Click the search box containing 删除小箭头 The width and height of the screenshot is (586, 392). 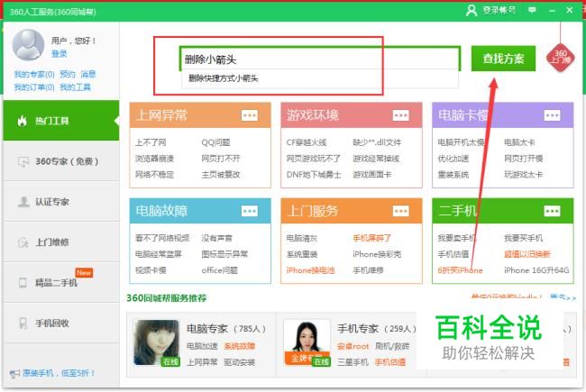coord(320,59)
